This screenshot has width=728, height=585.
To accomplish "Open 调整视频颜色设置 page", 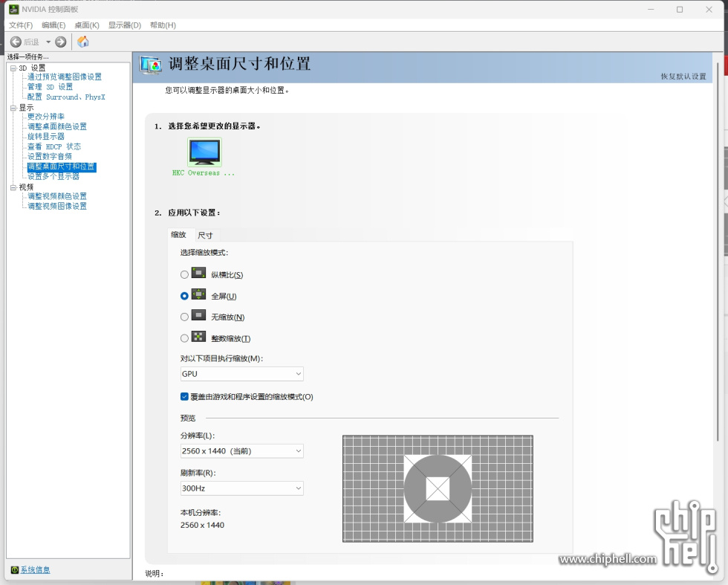I will (57, 196).
